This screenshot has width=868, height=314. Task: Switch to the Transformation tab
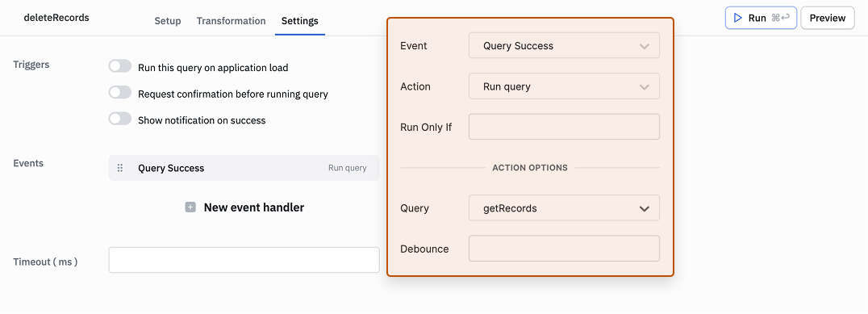pyautogui.click(x=232, y=21)
